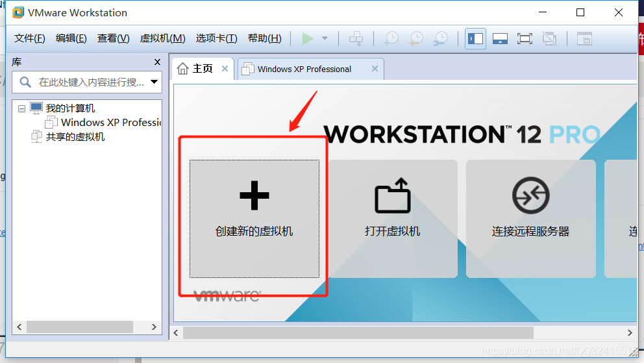Viewport: 644px width, 363px height.
Task: Click the full screen mode icon
Action: click(x=525, y=39)
